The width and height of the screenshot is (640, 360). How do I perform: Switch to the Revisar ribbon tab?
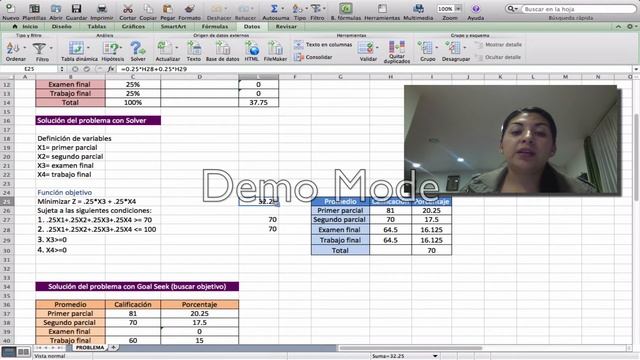(x=286, y=27)
